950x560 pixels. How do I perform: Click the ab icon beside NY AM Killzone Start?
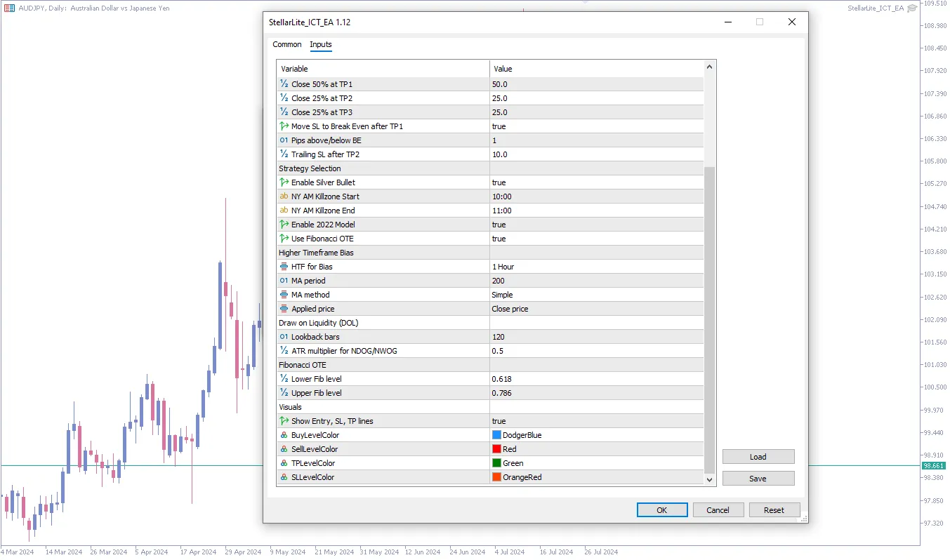(x=284, y=196)
